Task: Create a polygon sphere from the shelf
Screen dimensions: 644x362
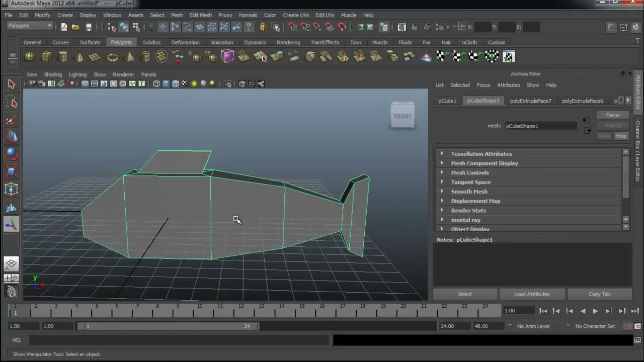Action: [x=30, y=57]
